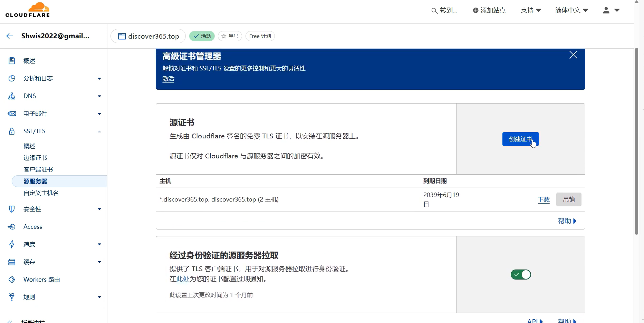Click the 添加站点 link
This screenshot has width=644, height=323.
489,10
